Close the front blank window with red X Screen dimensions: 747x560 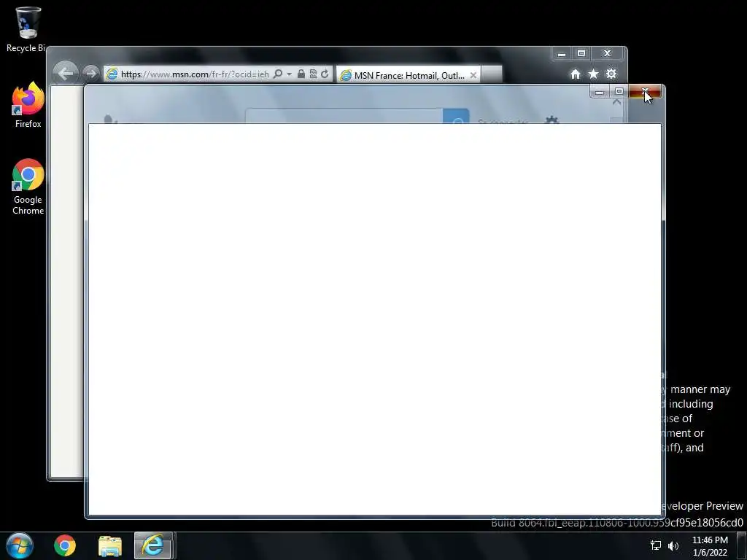pos(645,91)
